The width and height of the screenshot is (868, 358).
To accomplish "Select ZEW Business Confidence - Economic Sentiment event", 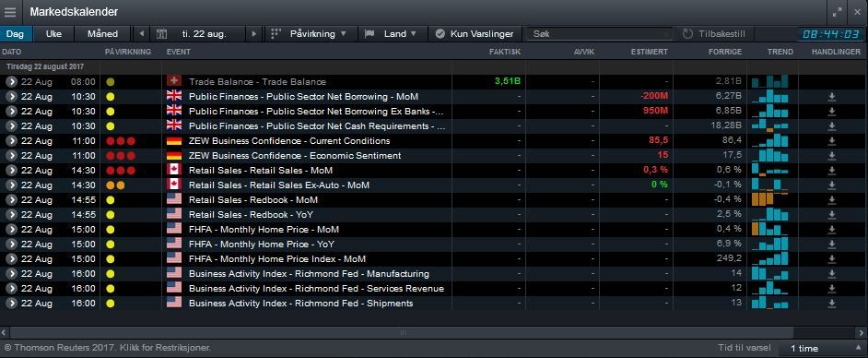I will [x=295, y=156].
